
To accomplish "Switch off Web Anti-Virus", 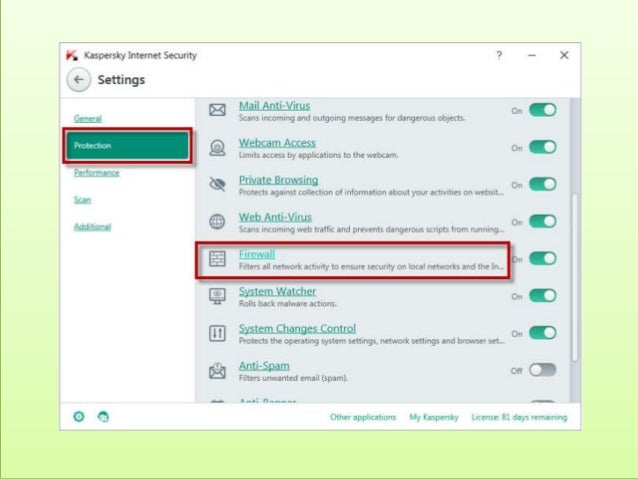I will pos(543,221).
